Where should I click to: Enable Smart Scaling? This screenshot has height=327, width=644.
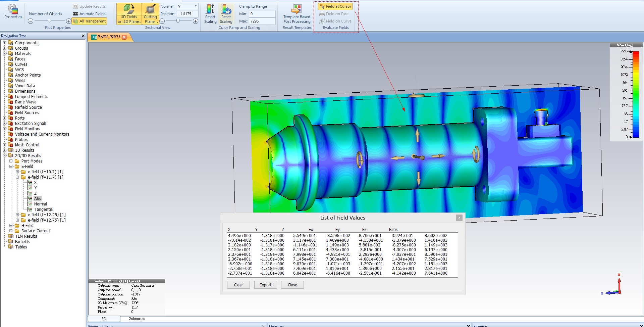click(210, 14)
